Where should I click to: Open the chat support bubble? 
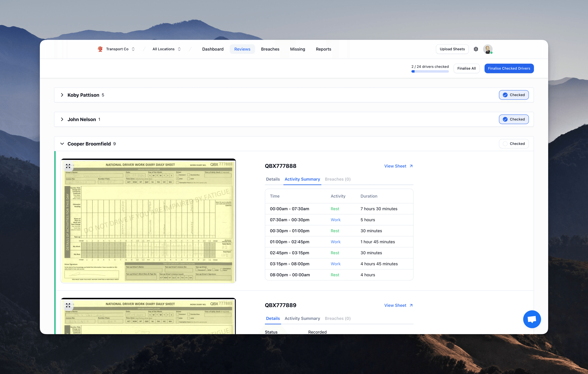pos(532,319)
